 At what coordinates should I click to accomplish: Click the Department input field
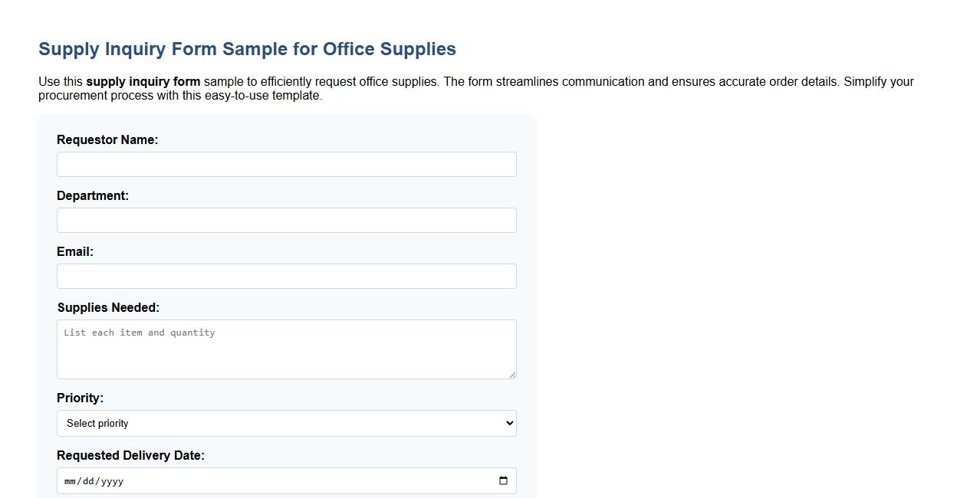click(x=286, y=220)
